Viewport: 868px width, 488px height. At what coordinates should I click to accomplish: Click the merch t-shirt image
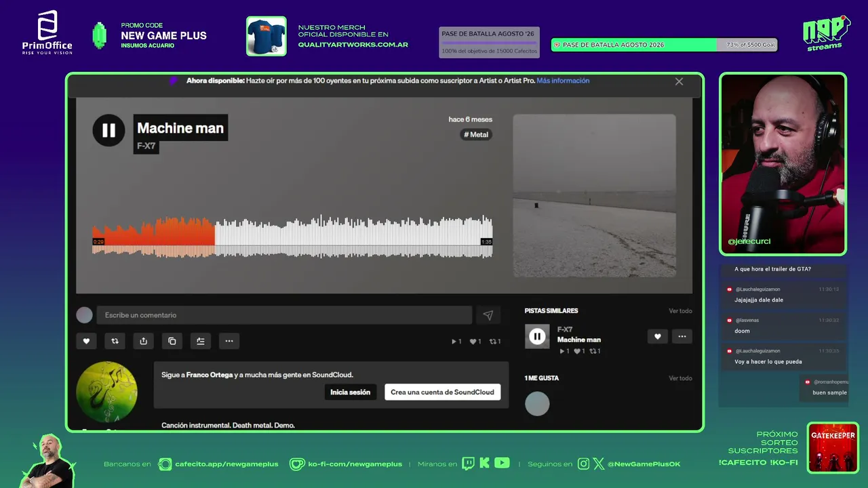(x=266, y=36)
